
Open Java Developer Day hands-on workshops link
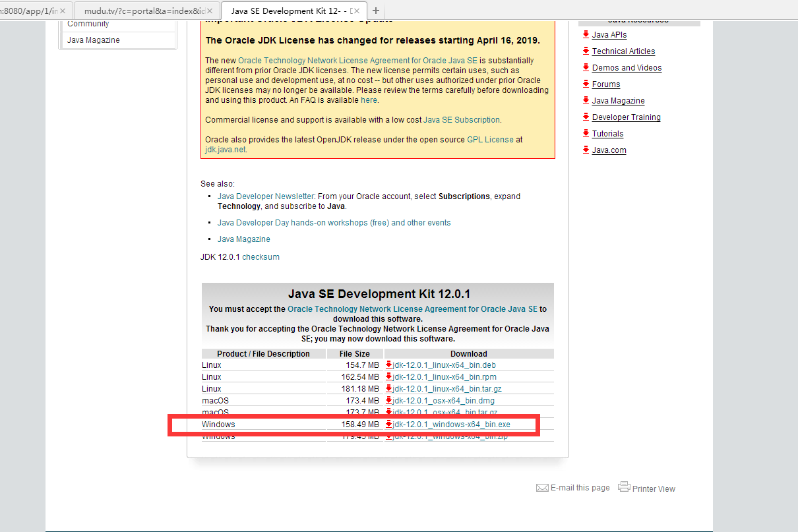coord(334,223)
